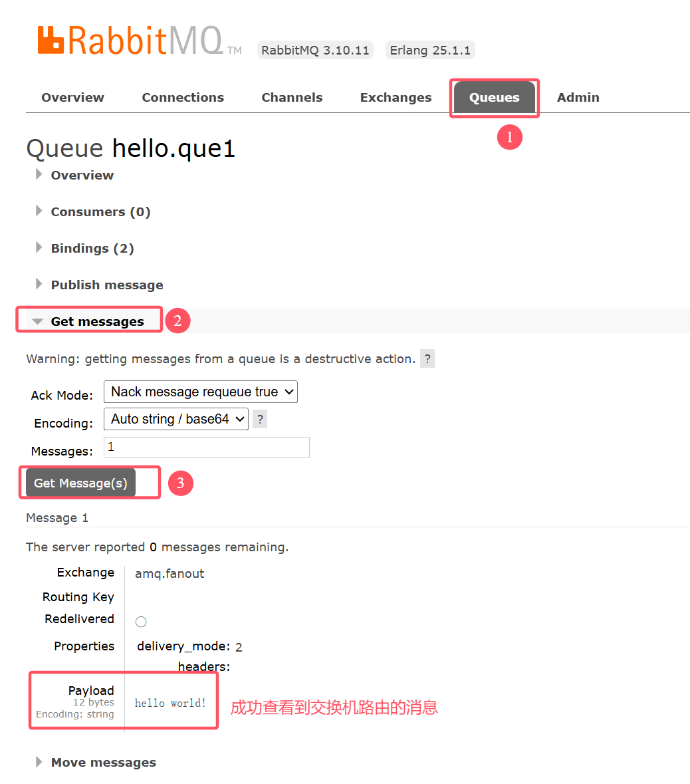The image size is (690, 784).
Task: Open the Encoding dropdown
Action: (x=176, y=419)
